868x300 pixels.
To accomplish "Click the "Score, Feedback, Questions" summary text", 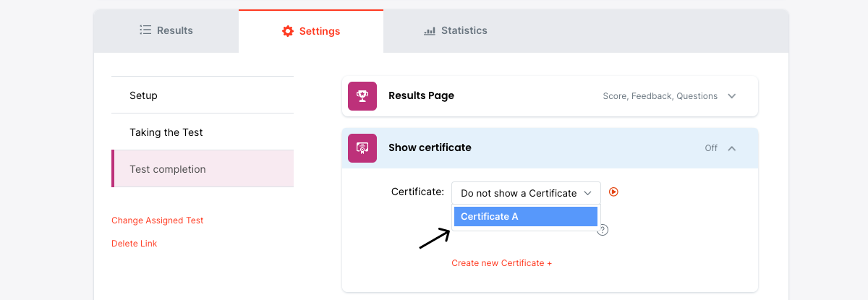I will (x=660, y=96).
